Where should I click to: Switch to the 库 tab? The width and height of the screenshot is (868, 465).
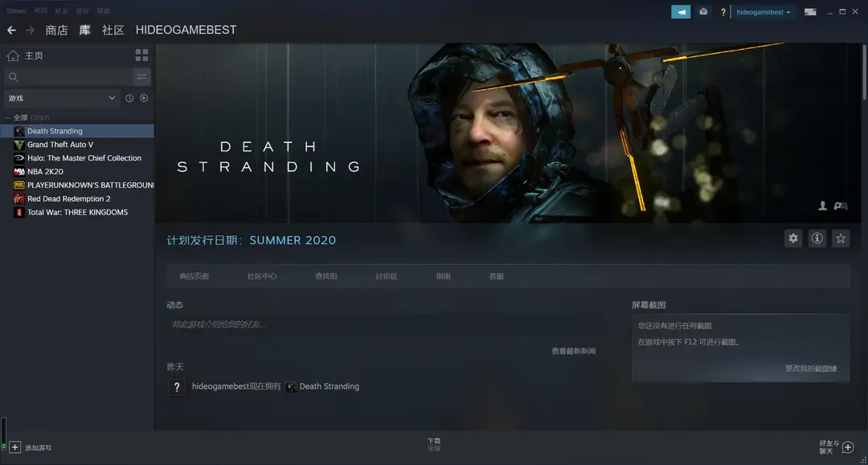[84, 31]
